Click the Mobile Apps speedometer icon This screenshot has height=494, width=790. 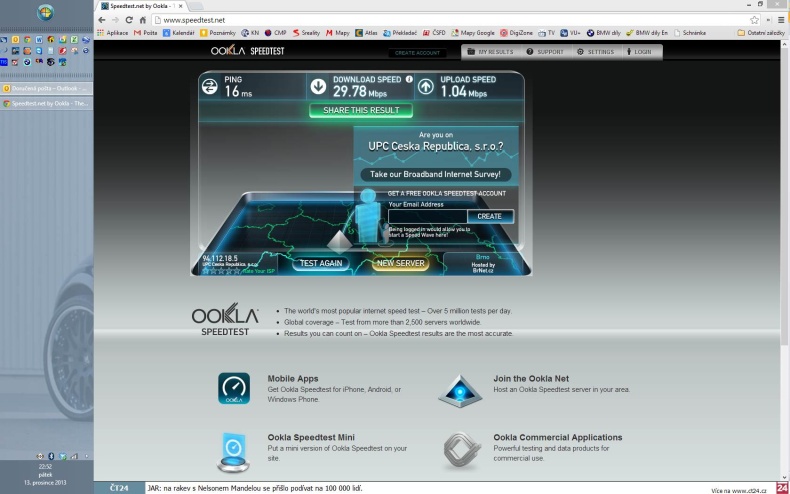coord(234,388)
